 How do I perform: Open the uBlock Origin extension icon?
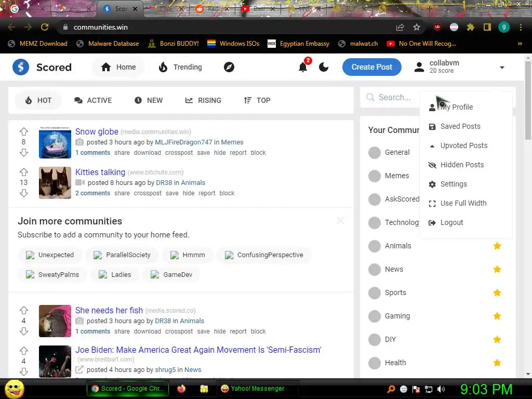(437, 27)
